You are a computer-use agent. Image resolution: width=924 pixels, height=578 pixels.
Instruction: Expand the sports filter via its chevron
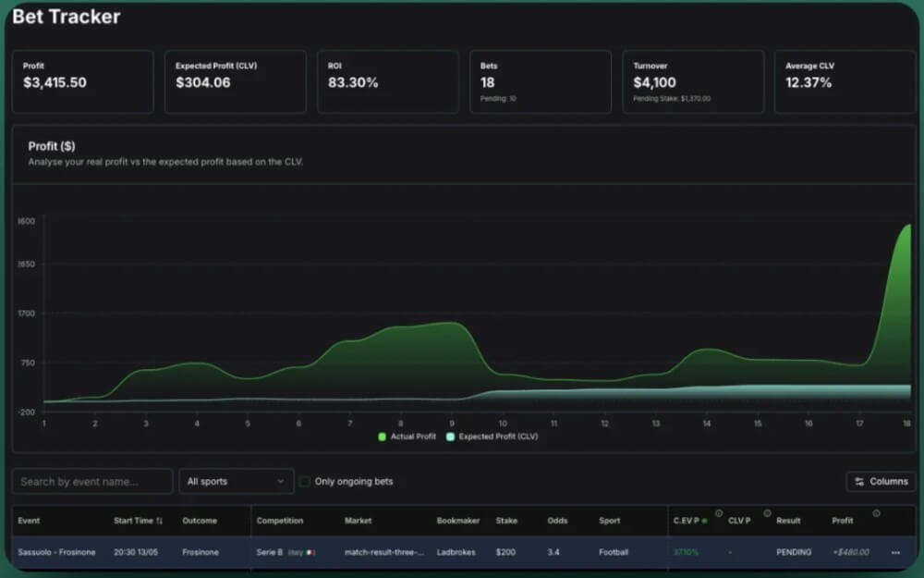[x=282, y=481]
